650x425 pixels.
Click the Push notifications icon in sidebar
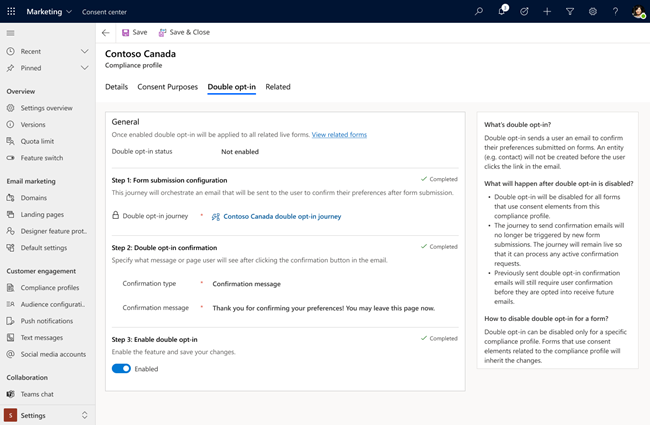pos(11,321)
